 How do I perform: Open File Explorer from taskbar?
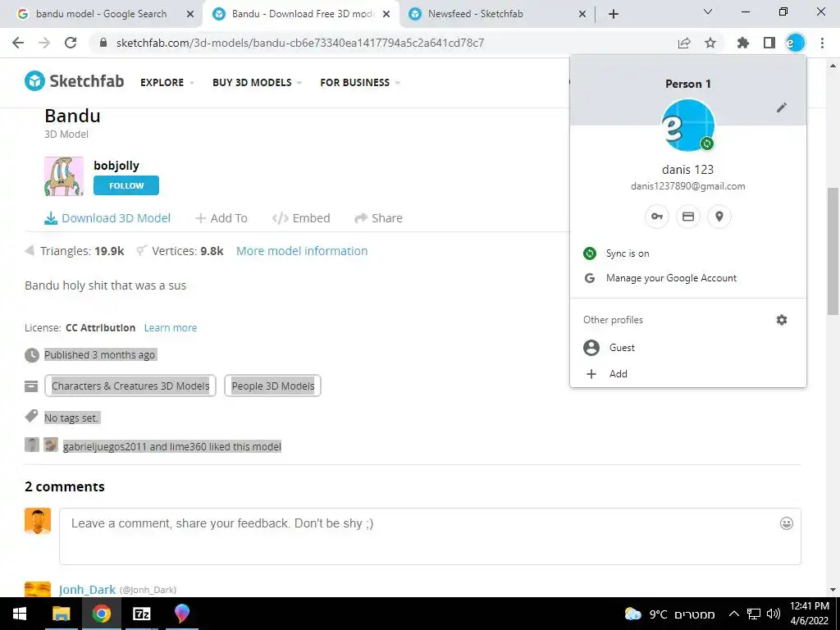pos(61,614)
